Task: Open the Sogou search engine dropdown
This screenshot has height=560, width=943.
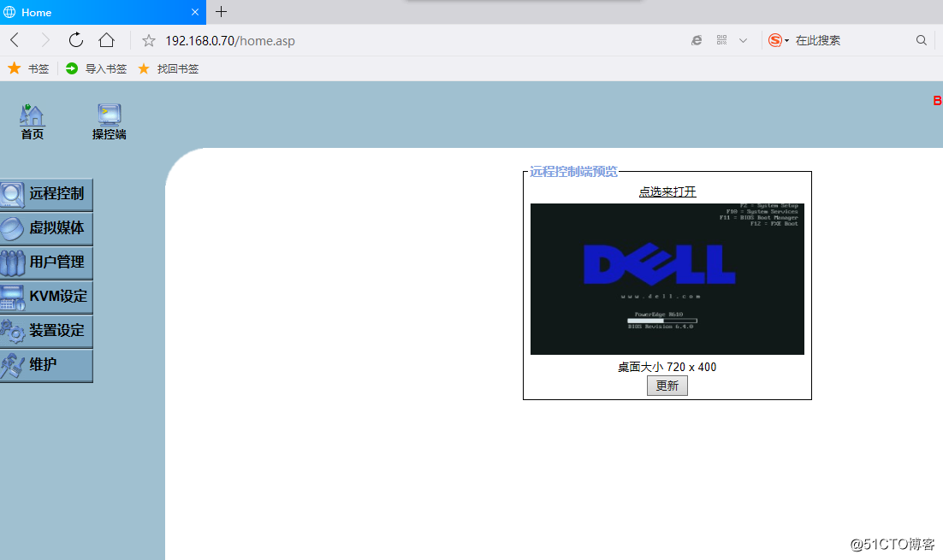Action: [x=778, y=40]
